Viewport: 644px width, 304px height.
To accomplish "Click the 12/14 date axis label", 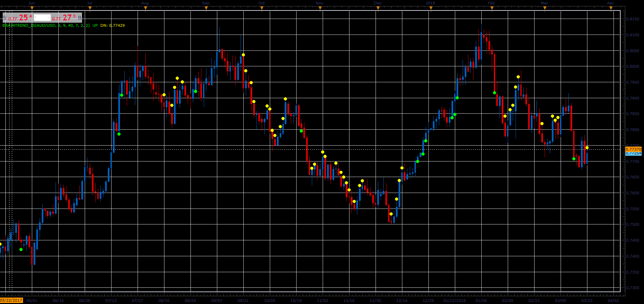I will point(402,301).
